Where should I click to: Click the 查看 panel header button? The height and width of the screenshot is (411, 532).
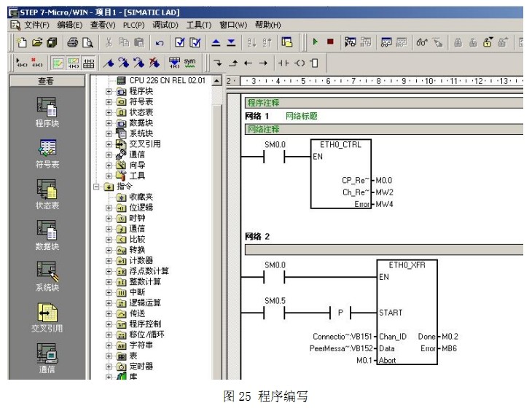coord(47,81)
